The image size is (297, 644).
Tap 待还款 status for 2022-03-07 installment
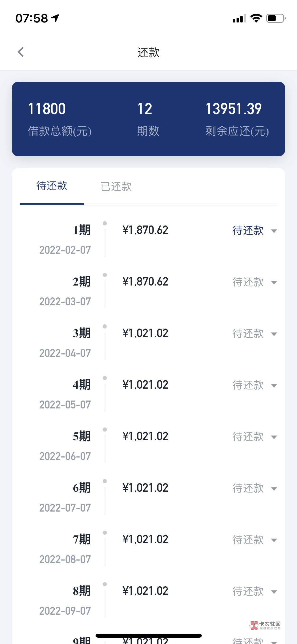[x=248, y=282]
